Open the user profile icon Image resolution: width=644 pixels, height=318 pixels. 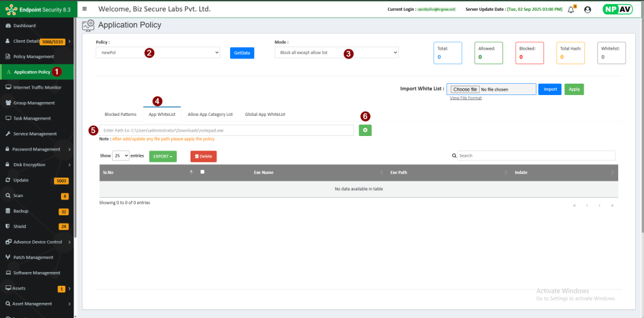(x=587, y=9)
